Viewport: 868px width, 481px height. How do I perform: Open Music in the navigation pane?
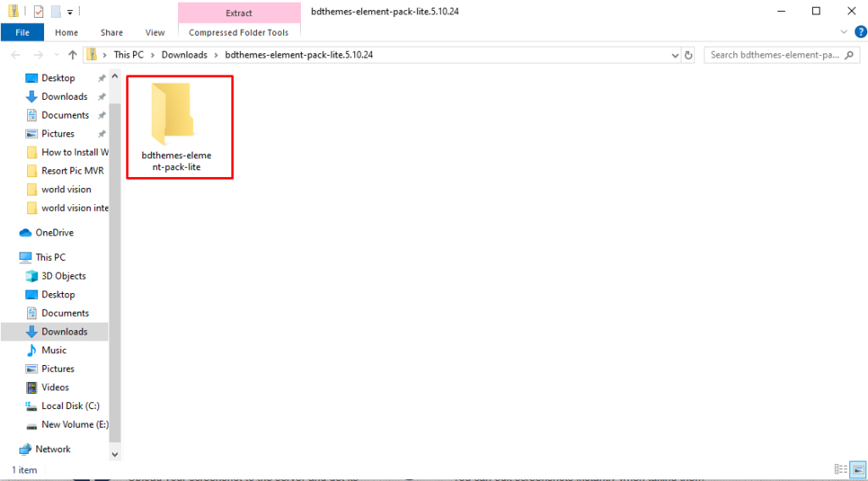pyautogui.click(x=53, y=350)
